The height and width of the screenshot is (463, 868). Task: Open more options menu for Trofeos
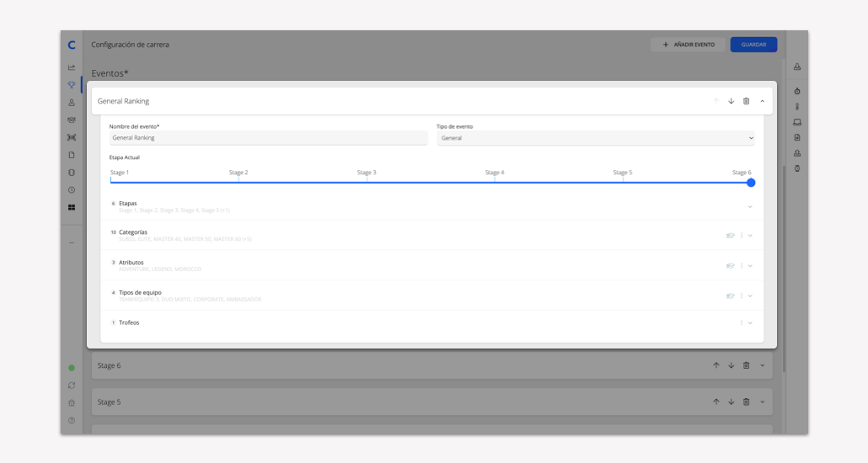click(x=742, y=323)
